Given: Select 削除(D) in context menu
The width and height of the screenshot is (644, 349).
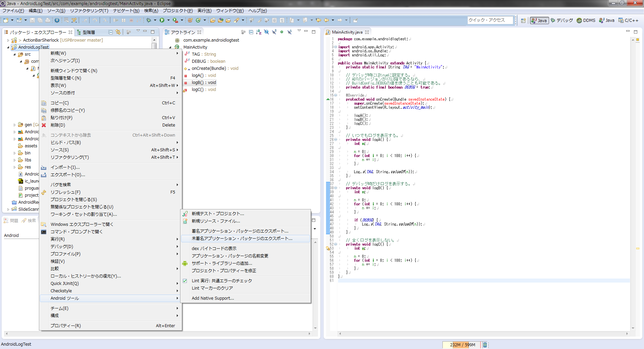Looking at the screenshot, I should (111, 125).
